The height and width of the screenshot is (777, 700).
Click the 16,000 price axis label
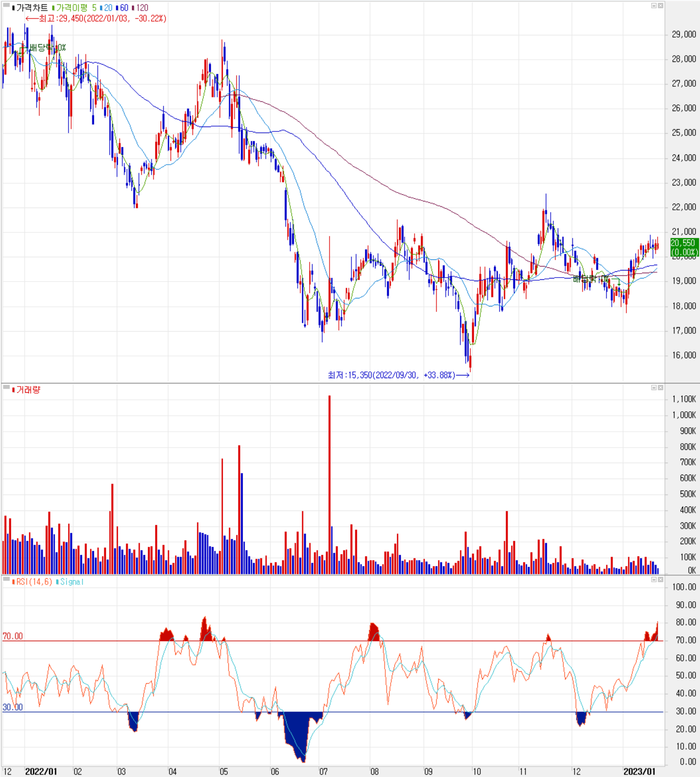(684, 355)
